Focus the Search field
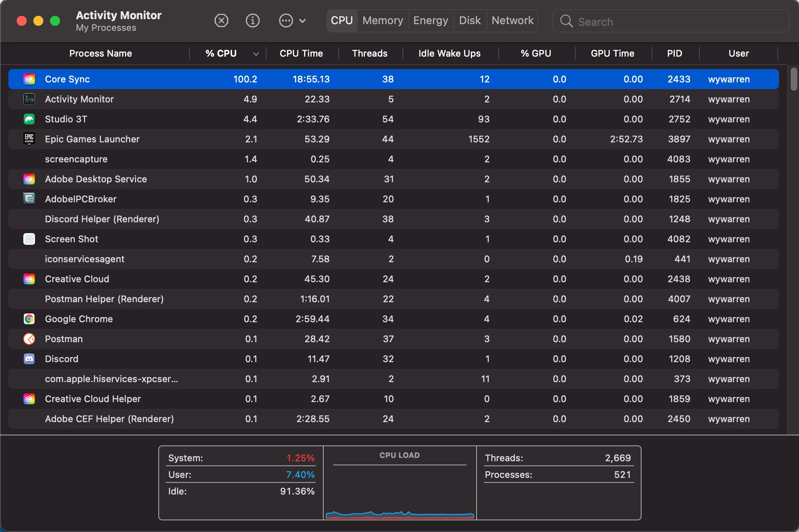 [671, 21]
